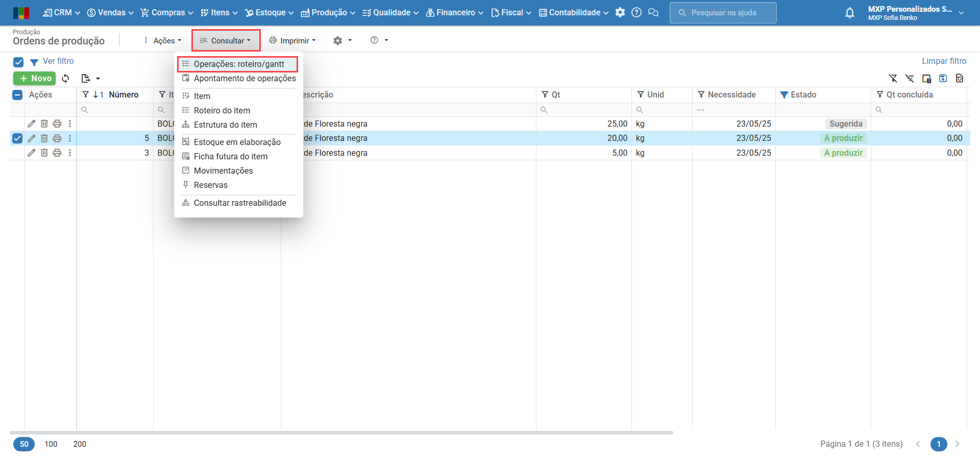Click the Pesquisar na ajuda search field
The width and height of the screenshot is (980, 459).
coord(723,13)
